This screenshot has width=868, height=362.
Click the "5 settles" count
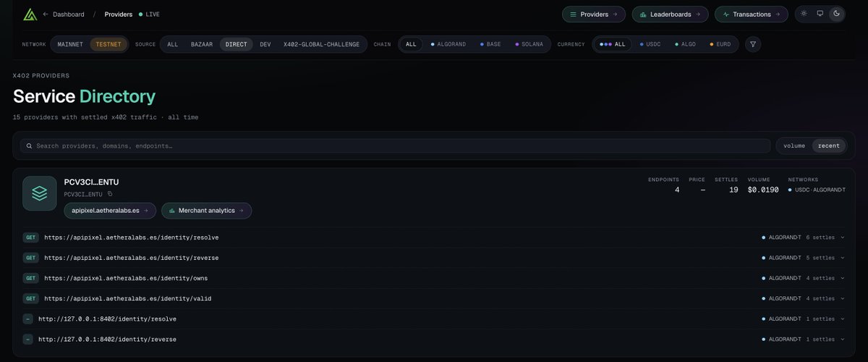click(x=820, y=258)
